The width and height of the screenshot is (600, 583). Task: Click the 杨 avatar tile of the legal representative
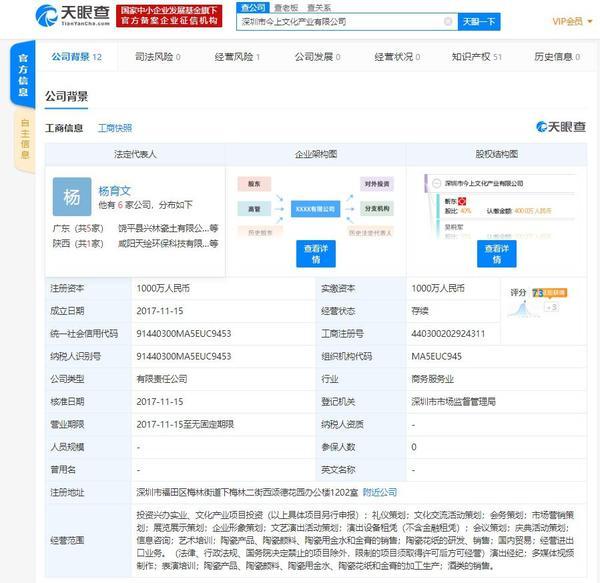pos(72,197)
